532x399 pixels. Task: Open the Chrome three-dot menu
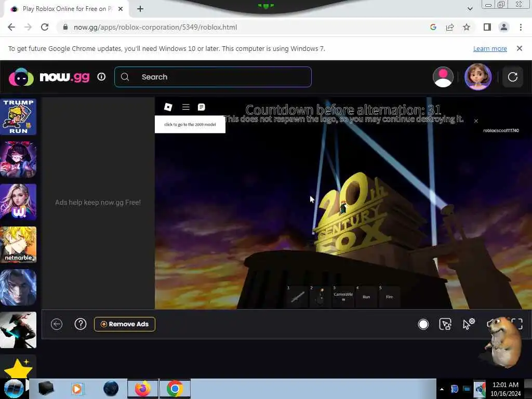[x=521, y=27]
